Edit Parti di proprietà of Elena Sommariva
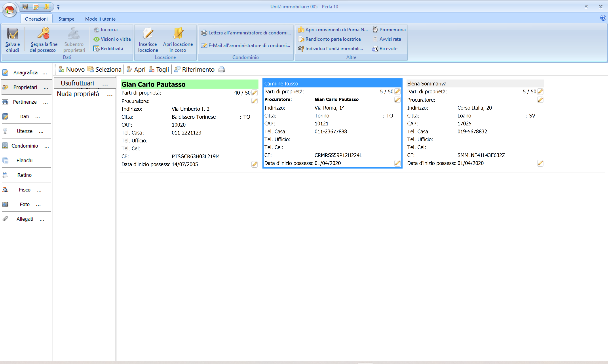Image resolution: width=608 pixels, height=364 pixels. tap(540, 91)
